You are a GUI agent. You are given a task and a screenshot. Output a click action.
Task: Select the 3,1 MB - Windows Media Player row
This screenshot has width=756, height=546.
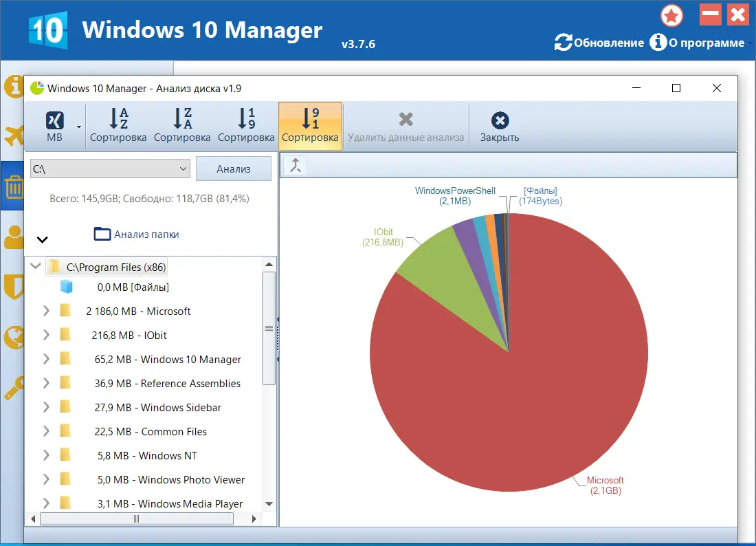170,504
